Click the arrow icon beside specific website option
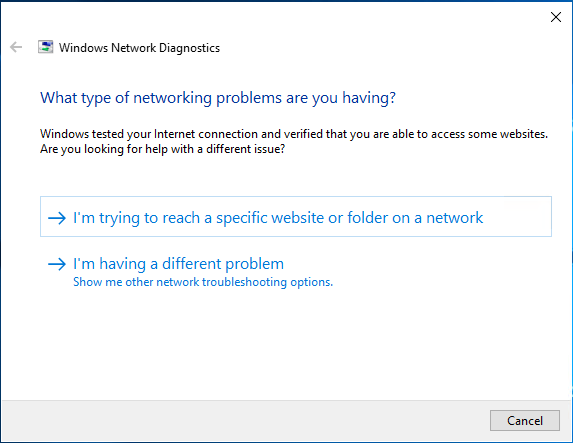Screen dimensions: 573x443 click(x=57, y=218)
